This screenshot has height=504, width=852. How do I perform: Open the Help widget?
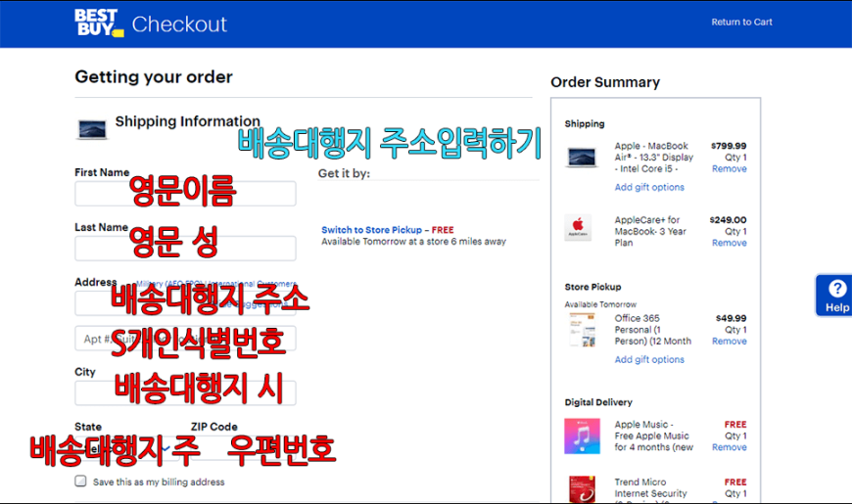coord(834,296)
